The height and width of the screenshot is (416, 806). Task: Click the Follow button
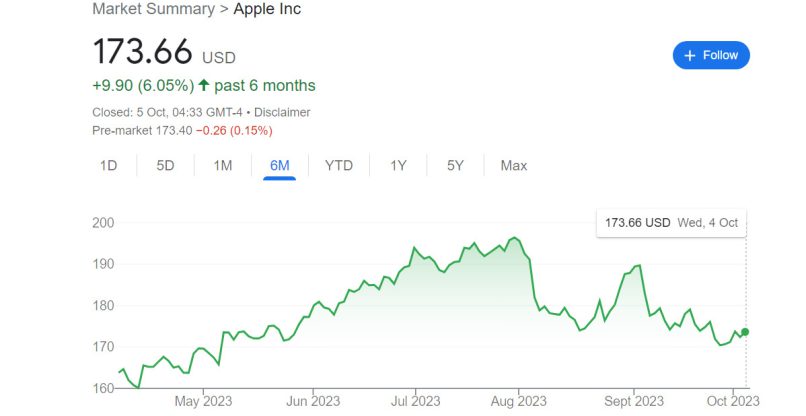pos(711,56)
